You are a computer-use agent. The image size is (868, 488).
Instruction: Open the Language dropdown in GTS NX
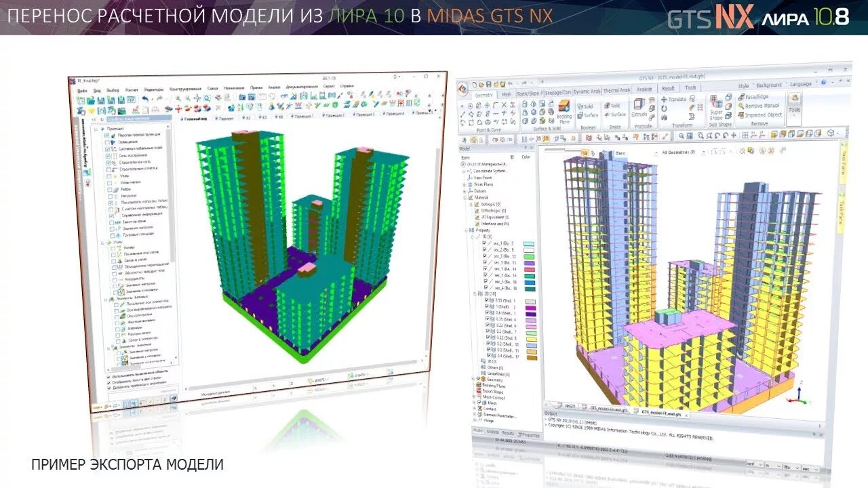pos(803,83)
